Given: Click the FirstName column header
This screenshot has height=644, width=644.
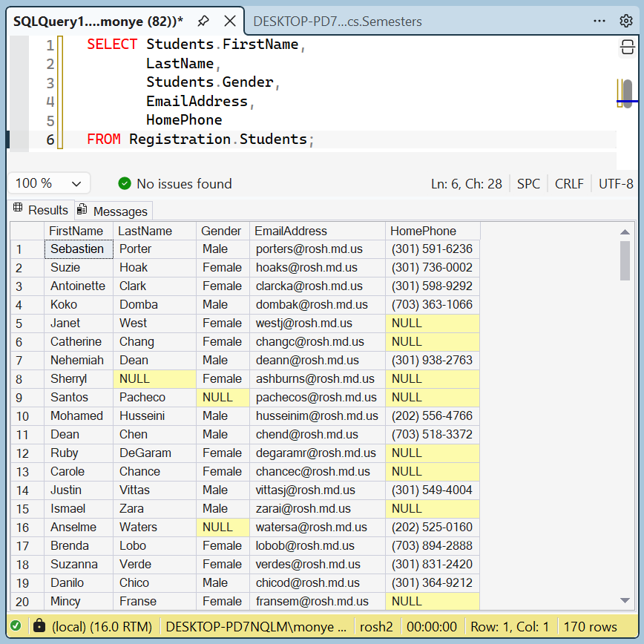Looking at the screenshot, I should (78, 231).
